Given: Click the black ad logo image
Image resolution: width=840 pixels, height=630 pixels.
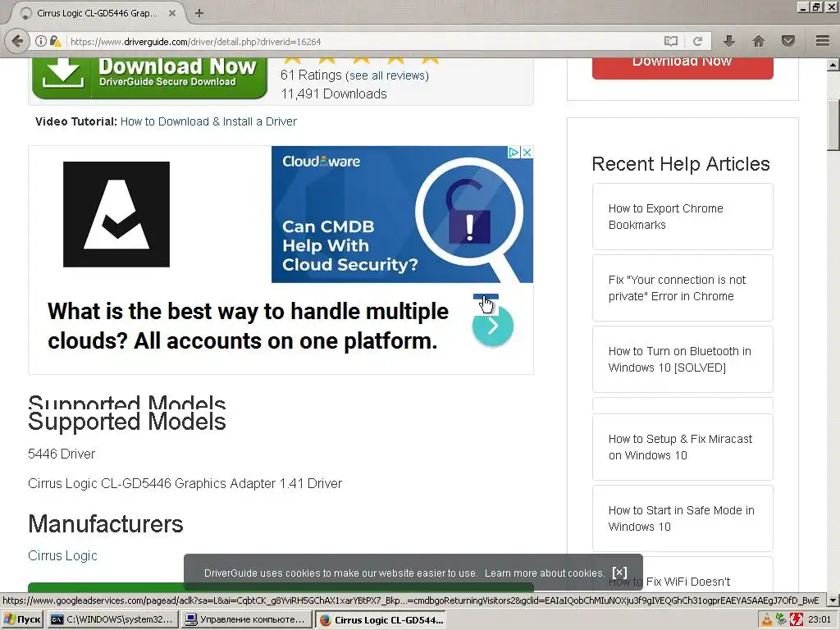Looking at the screenshot, I should pos(116,214).
